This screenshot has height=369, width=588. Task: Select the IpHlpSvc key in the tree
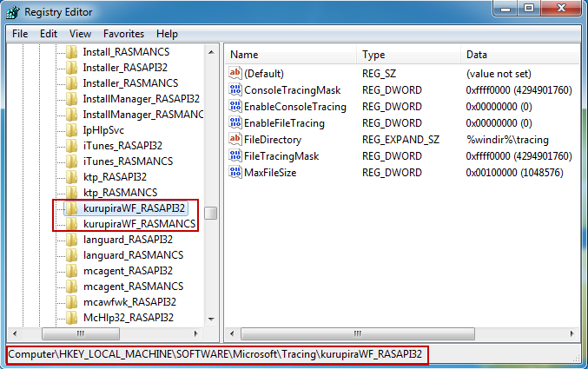[103, 130]
